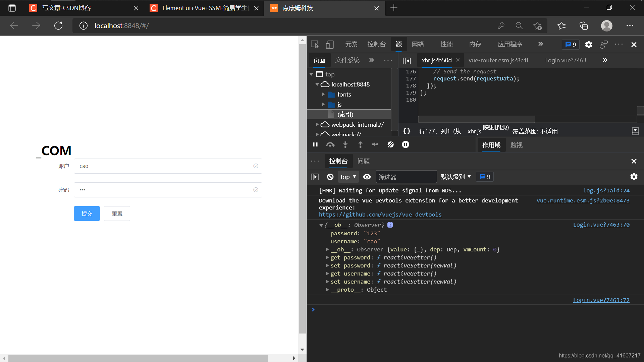Show more open source file tabs chevron
This screenshot has height=362, width=644.
pos(605,60)
